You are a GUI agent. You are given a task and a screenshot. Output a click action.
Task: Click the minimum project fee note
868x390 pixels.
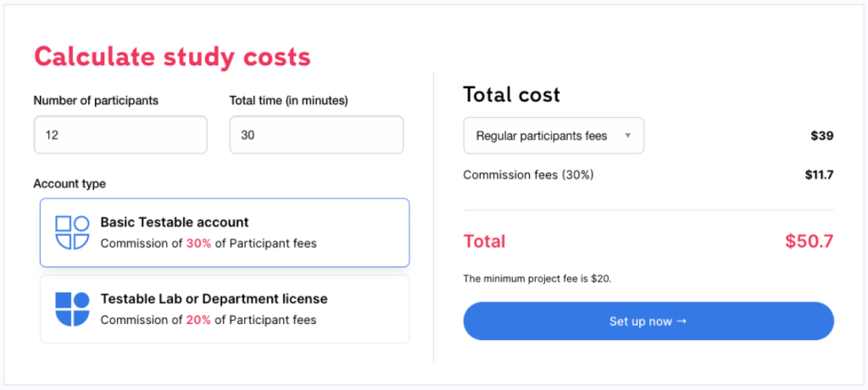(537, 279)
